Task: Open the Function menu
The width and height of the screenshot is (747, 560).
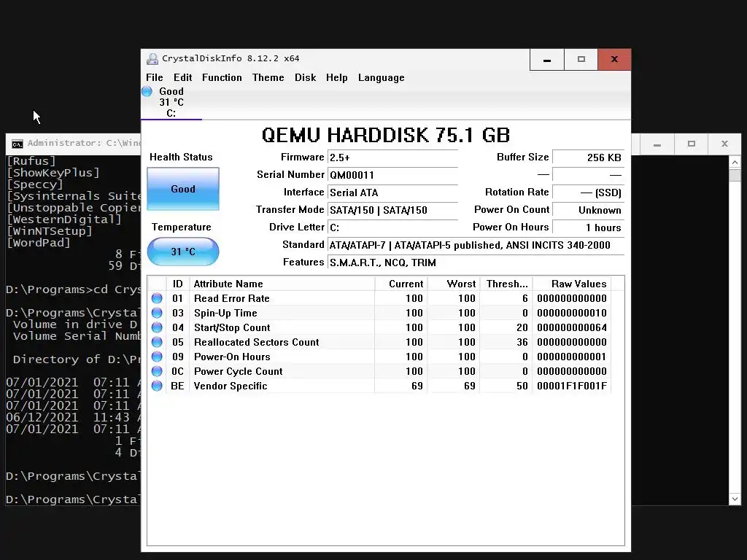Action: coord(222,77)
